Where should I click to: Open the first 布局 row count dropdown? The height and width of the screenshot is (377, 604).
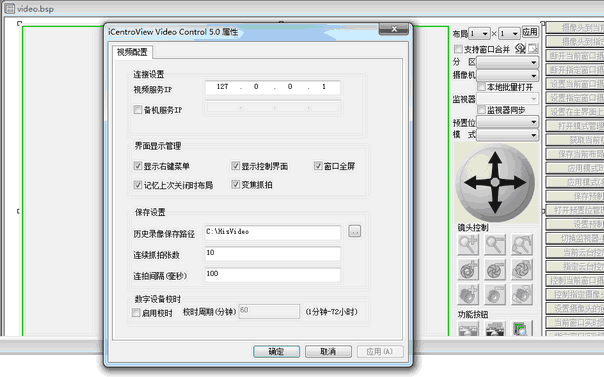point(479,34)
